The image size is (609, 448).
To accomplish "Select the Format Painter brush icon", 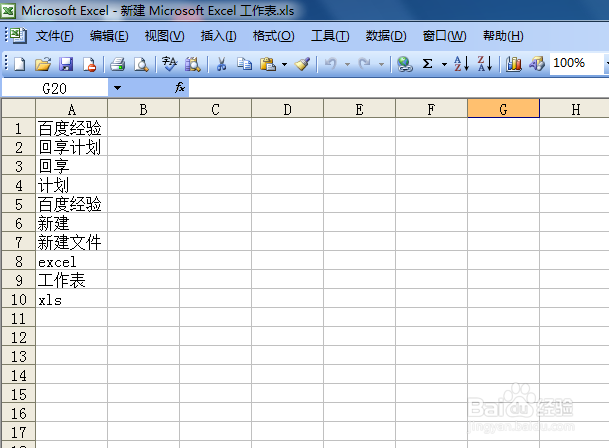I will pyautogui.click(x=302, y=64).
